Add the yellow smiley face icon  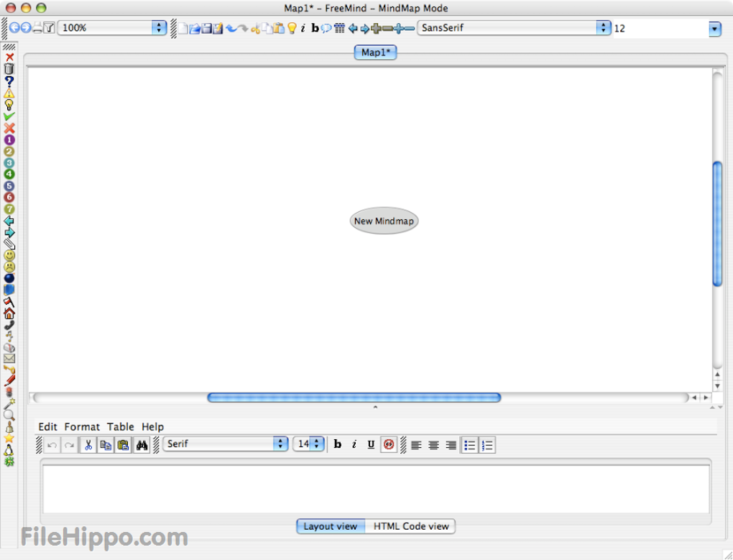click(x=9, y=255)
